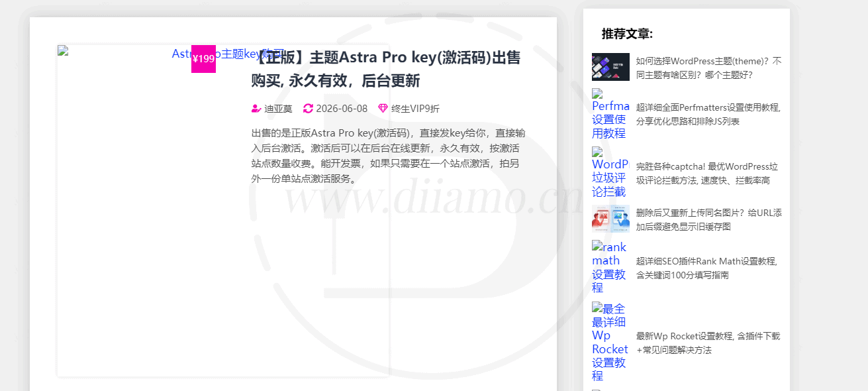This screenshot has width=868, height=391.
Task: Click the diamond icon beside 终生VIP9折
Action: [383, 109]
